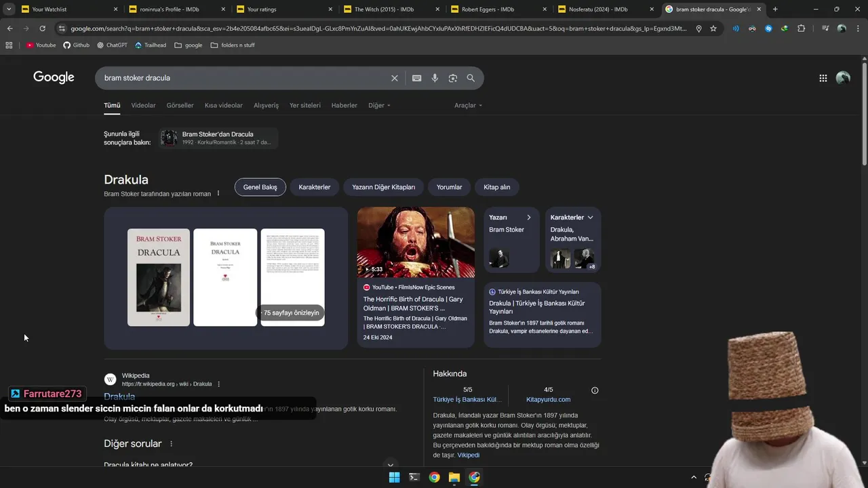Select the Genel Bakış chip
This screenshot has width=868, height=488.
(260, 187)
